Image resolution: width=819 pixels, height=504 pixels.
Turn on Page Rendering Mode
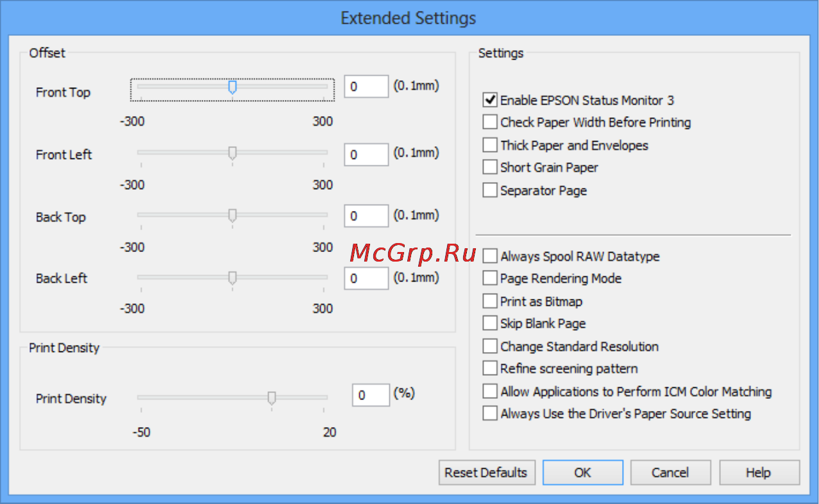[x=490, y=278]
